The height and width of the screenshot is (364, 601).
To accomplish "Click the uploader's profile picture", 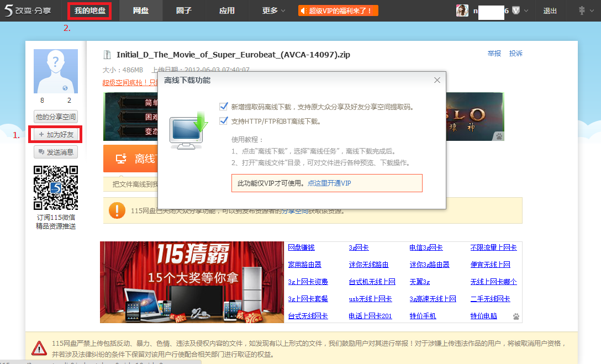I will [56, 71].
